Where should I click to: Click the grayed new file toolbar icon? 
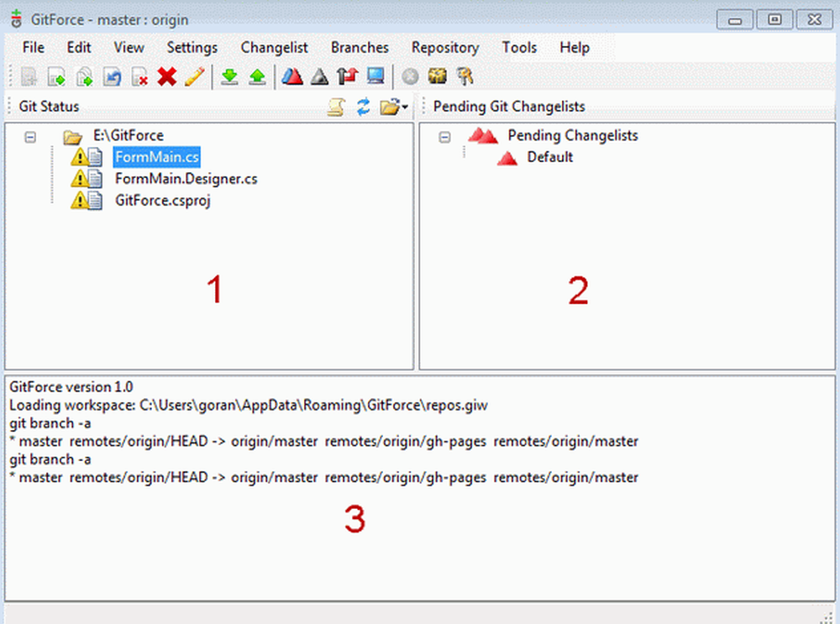29,76
